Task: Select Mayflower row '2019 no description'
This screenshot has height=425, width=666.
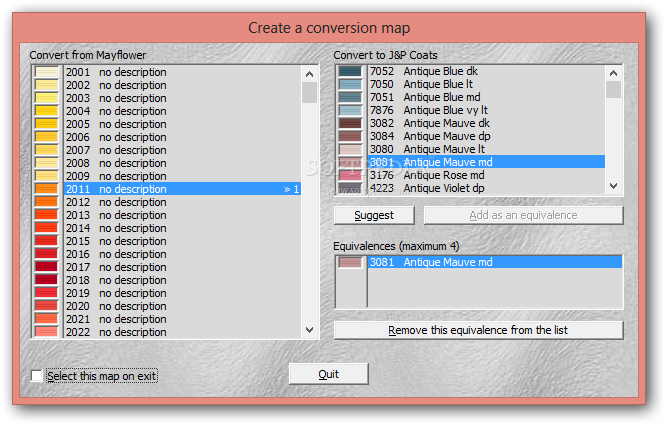Action: pyautogui.click(x=183, y=293)
